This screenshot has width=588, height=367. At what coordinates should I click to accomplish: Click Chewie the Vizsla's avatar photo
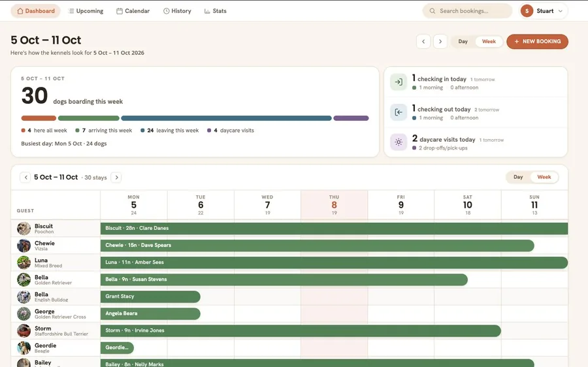24,246
